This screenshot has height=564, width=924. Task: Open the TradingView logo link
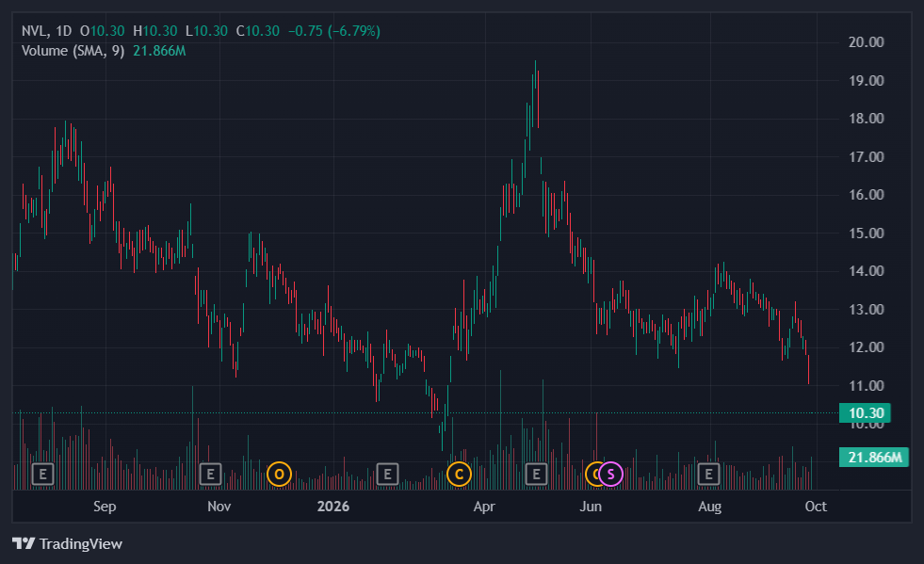[67, 543]
